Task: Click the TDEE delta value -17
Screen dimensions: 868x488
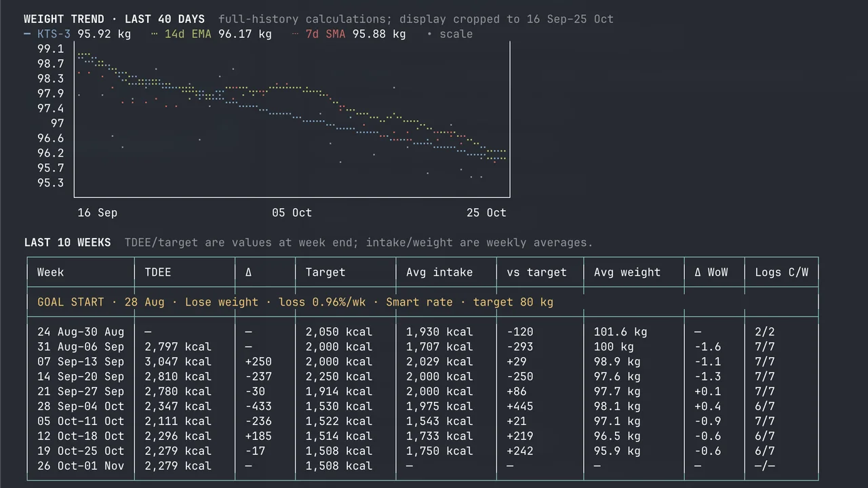Action: click(255, 451)
